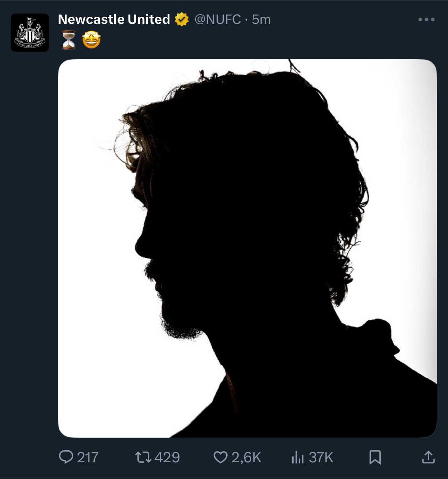Click blank header space right of the timestamp
This screenshot has width=448, height=479.
342,19
